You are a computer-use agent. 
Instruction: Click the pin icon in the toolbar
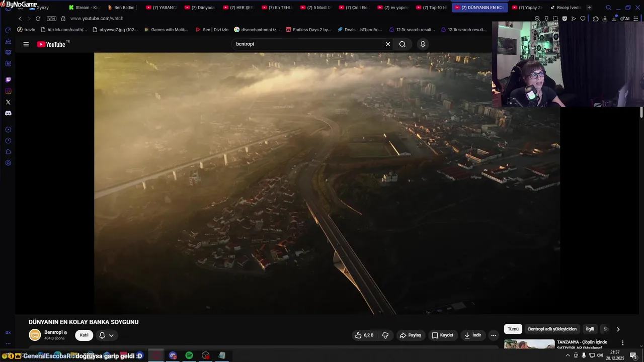546,19
